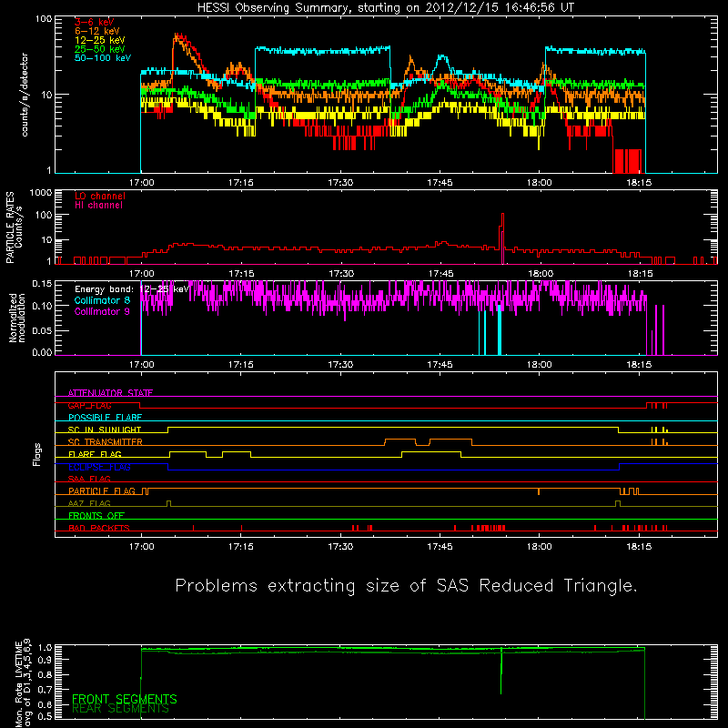Viewport: 728px width, 728px height.
Task: Click the Energy band: 12-25 keV label
Action: pyautogui.click(x=132, y=289)
